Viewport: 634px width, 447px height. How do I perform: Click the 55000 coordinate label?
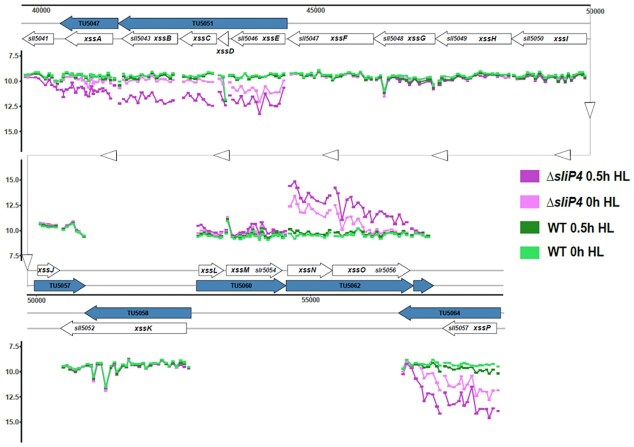(x=310, y=300)
